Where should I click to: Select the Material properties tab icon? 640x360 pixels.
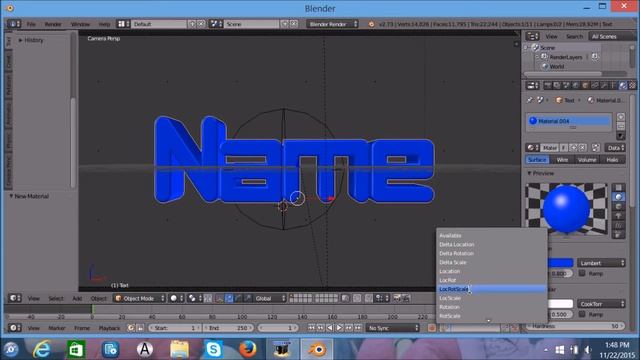point(622,85)
